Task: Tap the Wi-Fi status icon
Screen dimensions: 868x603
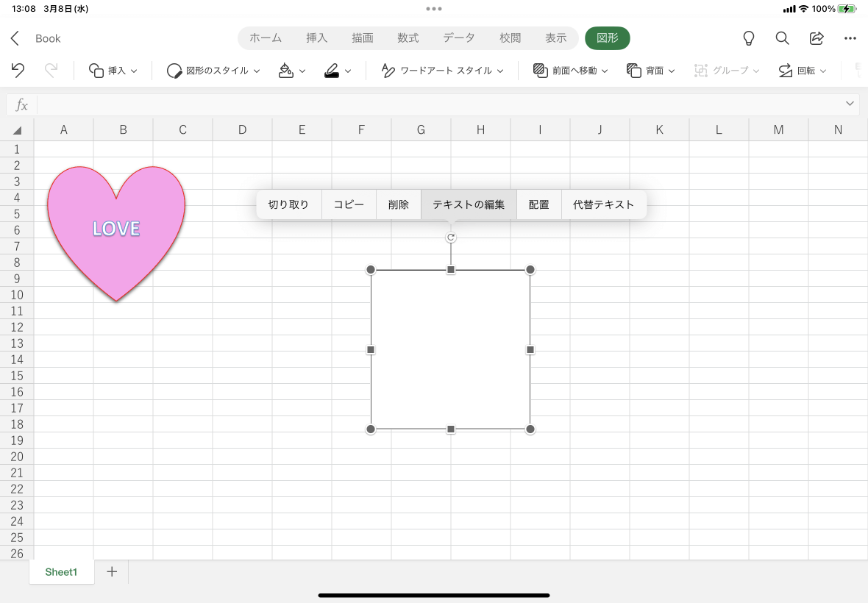Action: point(804,9)
